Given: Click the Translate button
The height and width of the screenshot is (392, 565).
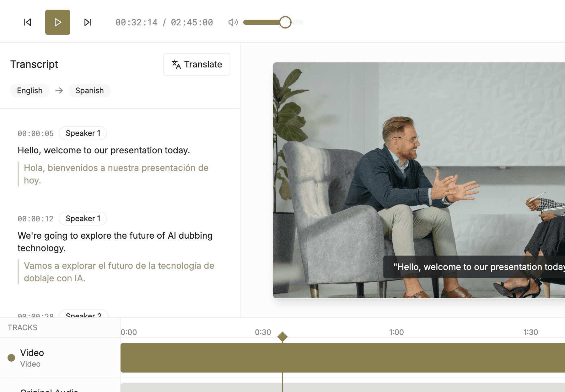Looking at the screenshot, I should point(197,64).
